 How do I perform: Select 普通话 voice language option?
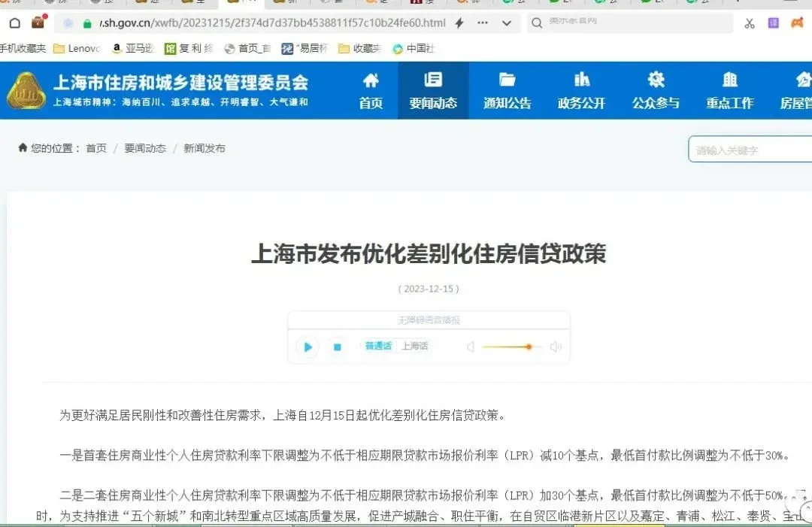pyautogui.click(x=378, y=346)
